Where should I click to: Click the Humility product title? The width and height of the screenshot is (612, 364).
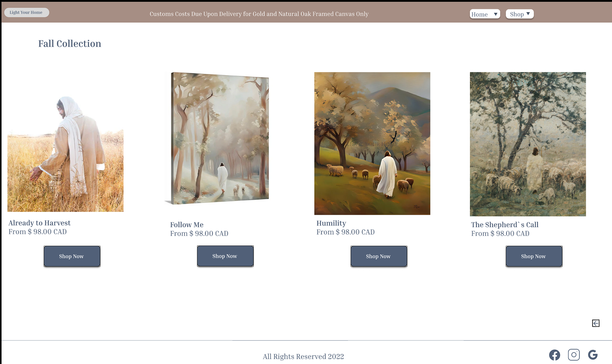pos(331,223)
